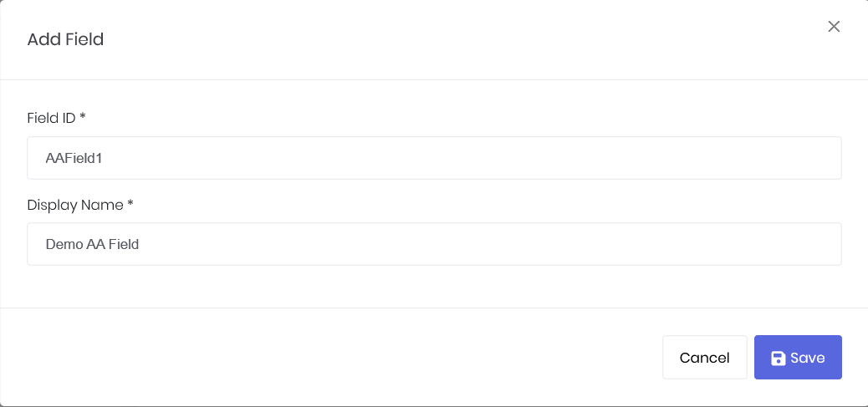Focus the Display Name input box
This screenshot has width=868, height=407.
pos(434,244)
